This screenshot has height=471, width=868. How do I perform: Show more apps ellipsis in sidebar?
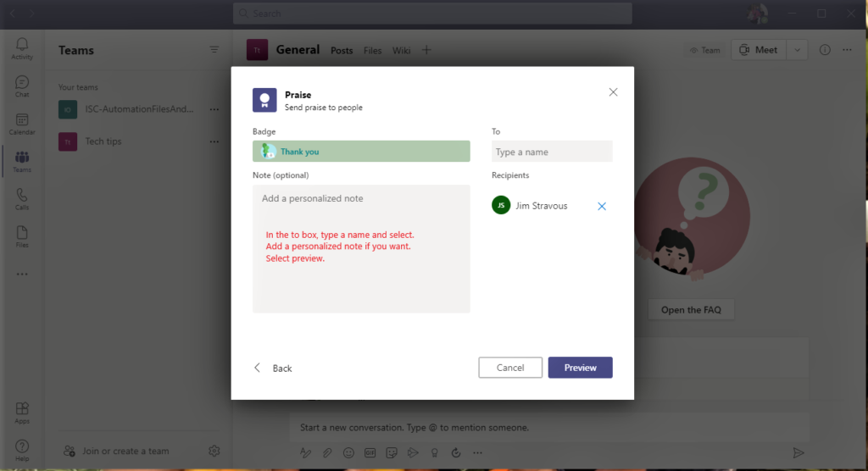tap(22, 274)
